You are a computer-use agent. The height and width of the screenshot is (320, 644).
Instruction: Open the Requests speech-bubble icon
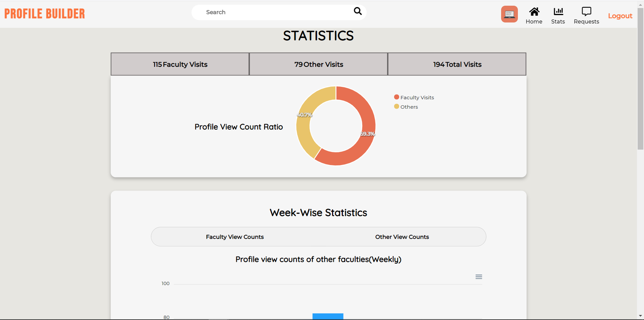point(586,11)
